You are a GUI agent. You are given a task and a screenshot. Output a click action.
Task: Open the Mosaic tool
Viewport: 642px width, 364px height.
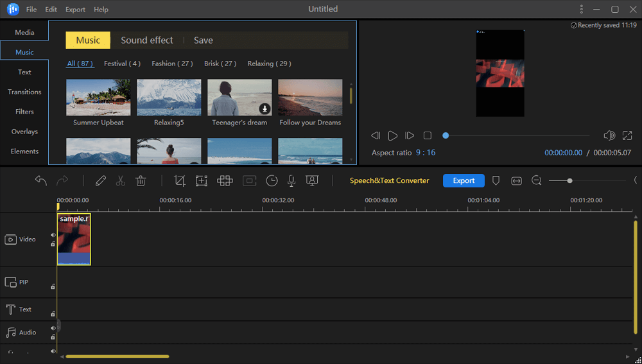coord(225,181)
